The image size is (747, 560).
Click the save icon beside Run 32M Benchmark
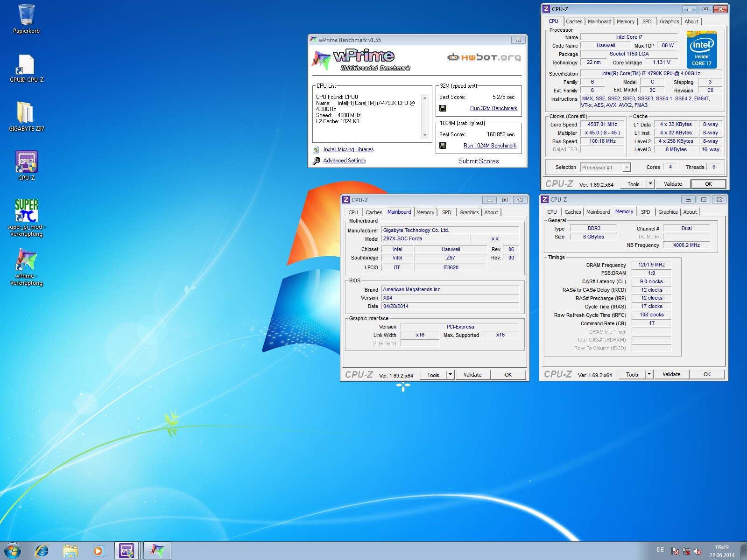(x=443, y=108)
